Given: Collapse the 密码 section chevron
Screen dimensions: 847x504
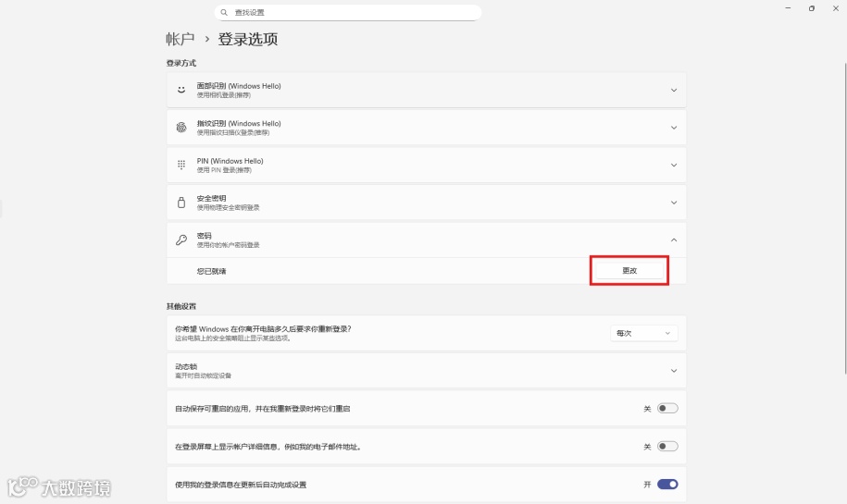Looking at the screenshot, I should pyautogui.click(x=674, y=240).
